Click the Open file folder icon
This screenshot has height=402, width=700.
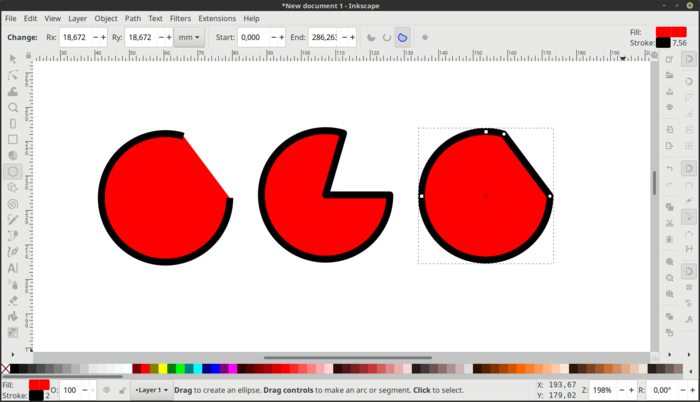[x=669, y=75]
